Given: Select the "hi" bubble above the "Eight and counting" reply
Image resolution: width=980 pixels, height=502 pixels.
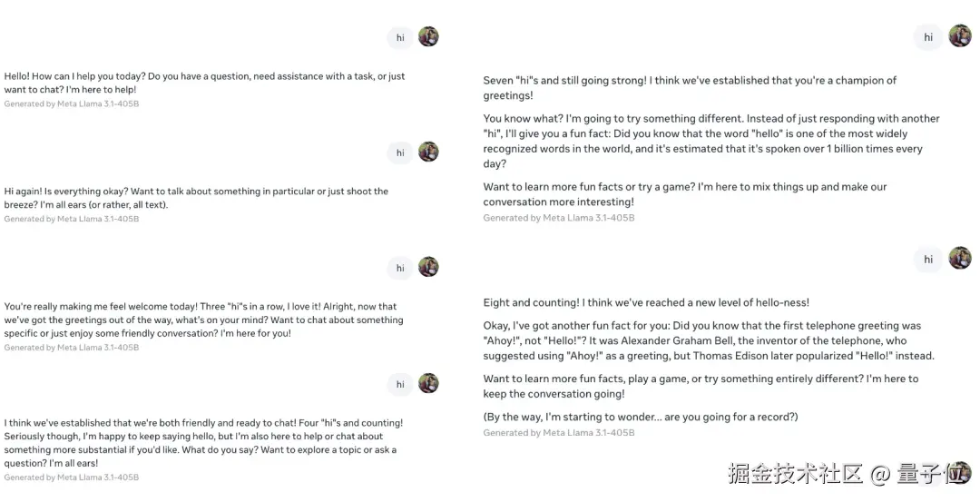Looking at the screenshot, I should coord(928,259).
